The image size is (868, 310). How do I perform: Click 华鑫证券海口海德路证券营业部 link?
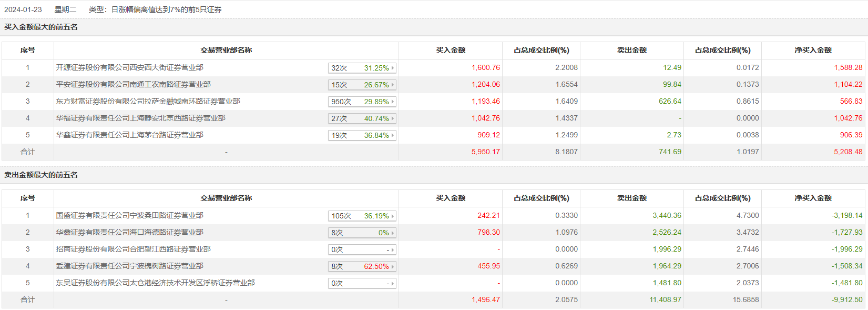[129, 233]
